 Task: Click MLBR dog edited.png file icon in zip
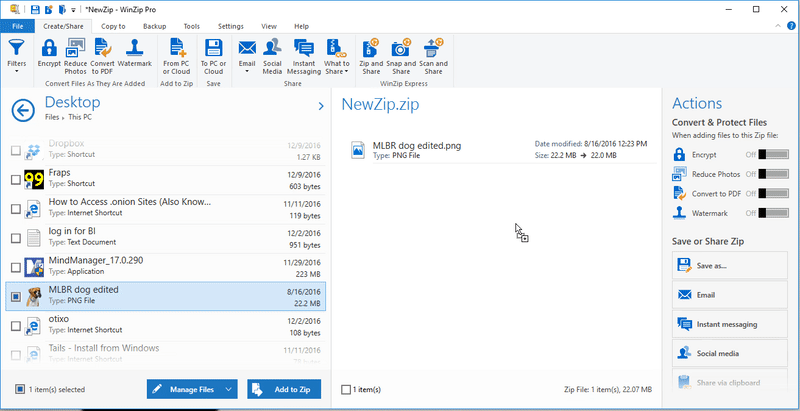pos(358,150)
